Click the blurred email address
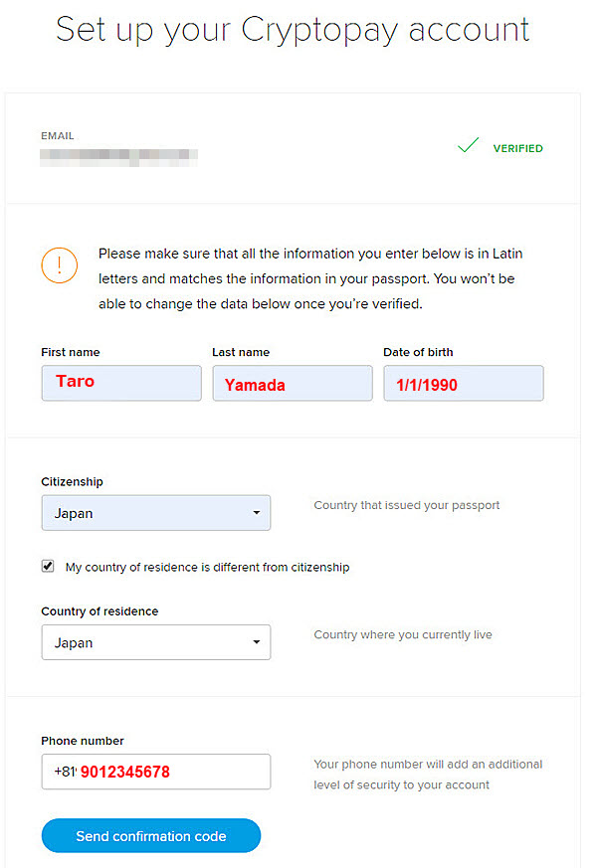The width and height of the screenshot is (597, 868). pos(119,157)
